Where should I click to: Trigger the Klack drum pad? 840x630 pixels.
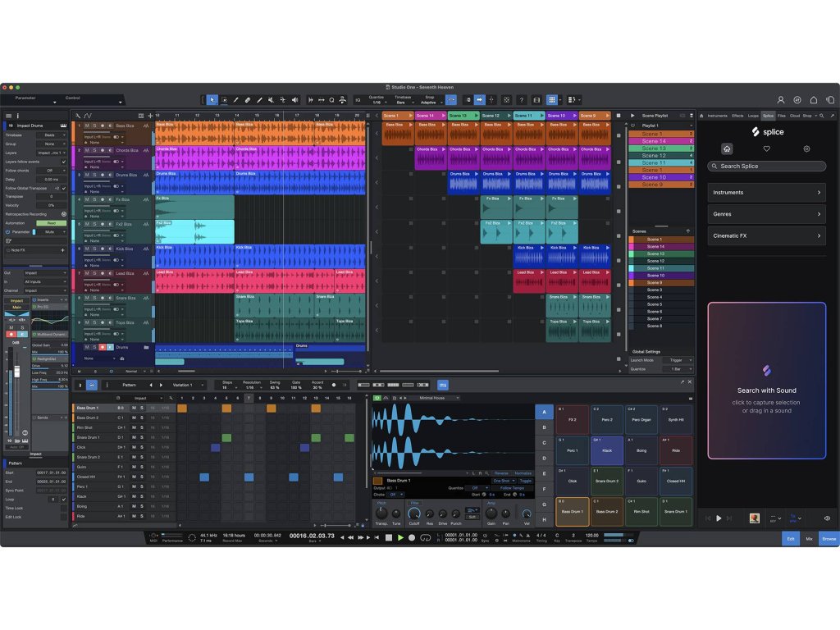click(x=606, y=450)
